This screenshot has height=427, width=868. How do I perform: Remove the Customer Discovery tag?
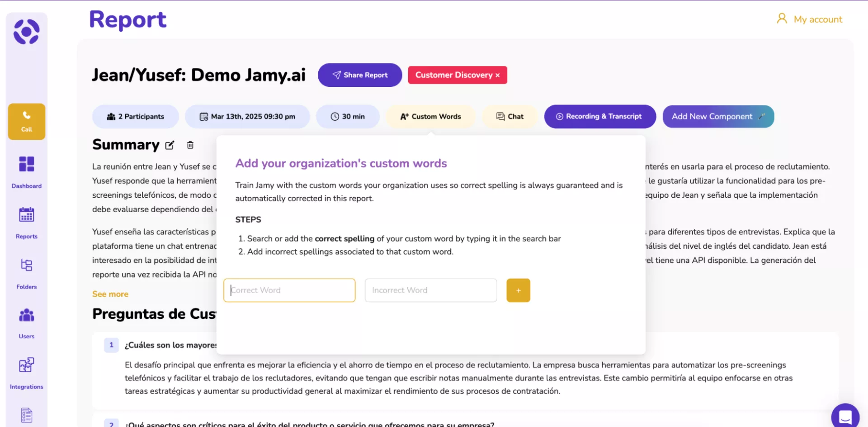pos(498,76)
